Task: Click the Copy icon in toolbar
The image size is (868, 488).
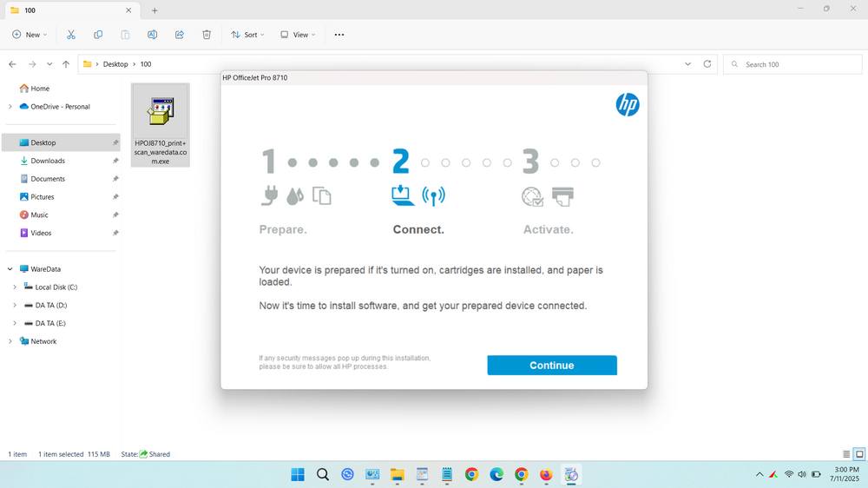Action: pyautogui.click(x=98, y=35)
